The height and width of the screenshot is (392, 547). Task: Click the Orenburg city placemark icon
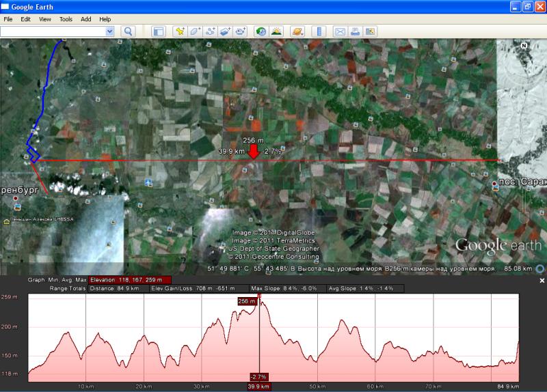(15, 198)
